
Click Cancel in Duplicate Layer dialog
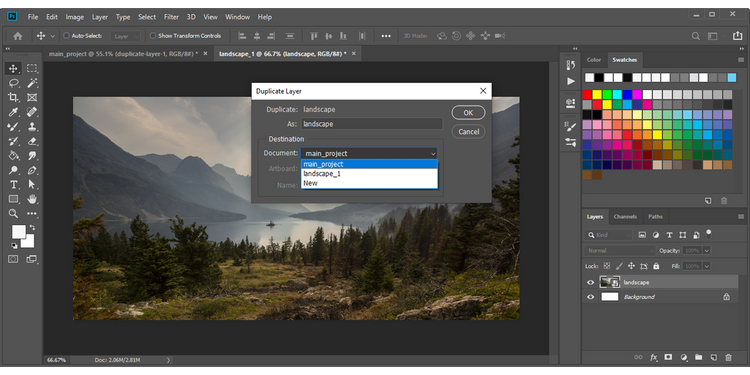coord(468,132)
